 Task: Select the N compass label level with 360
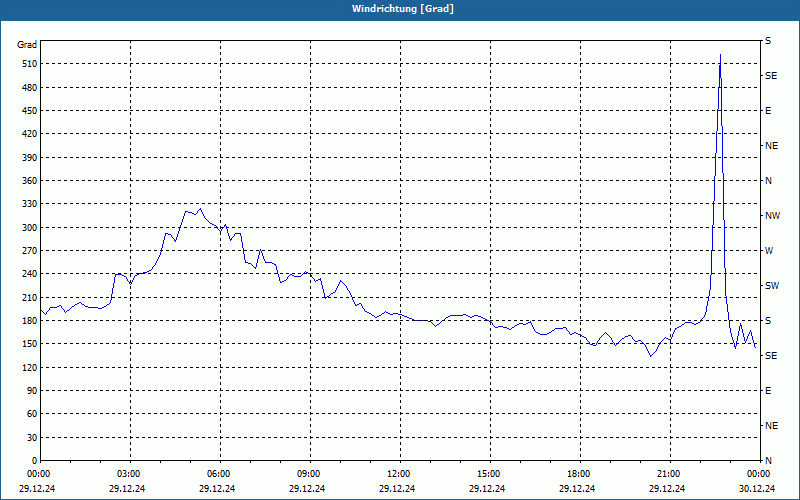tap(768, 181)
